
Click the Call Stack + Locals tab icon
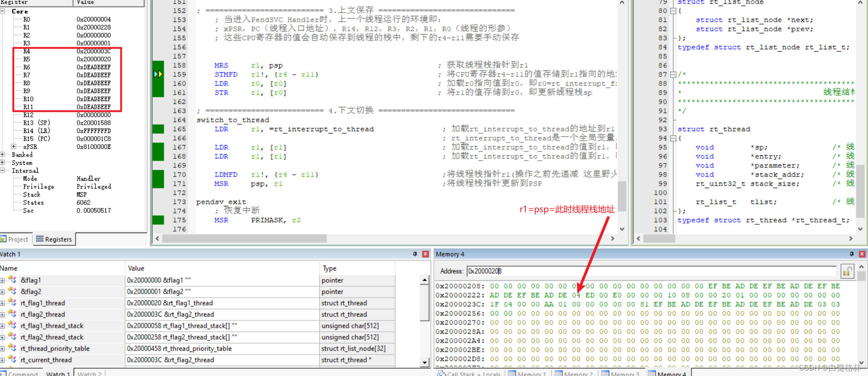(441, 374)
